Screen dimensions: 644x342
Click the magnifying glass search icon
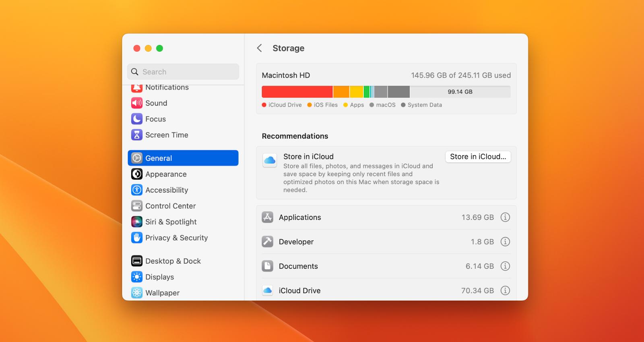135,72
